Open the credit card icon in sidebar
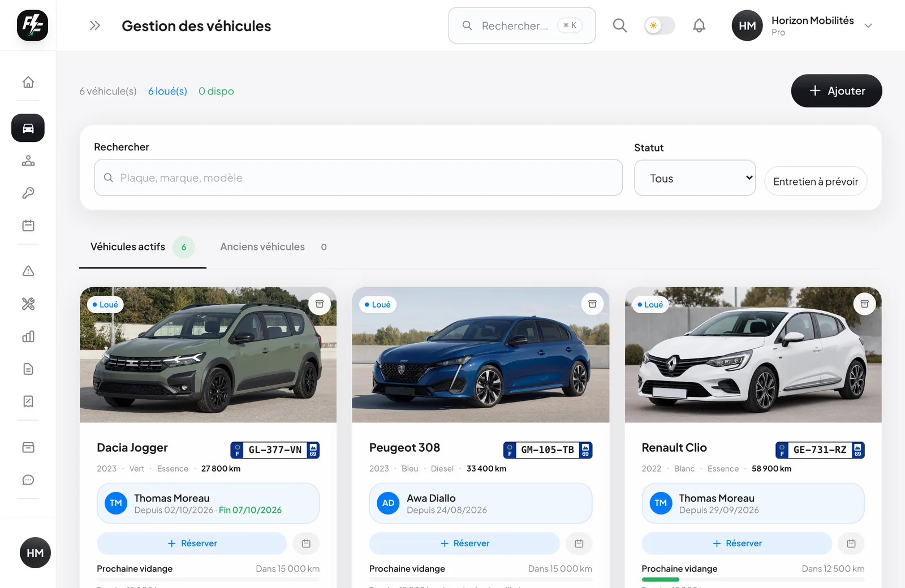Viewport: 905px width, 588px height. [x=28, y=448]
